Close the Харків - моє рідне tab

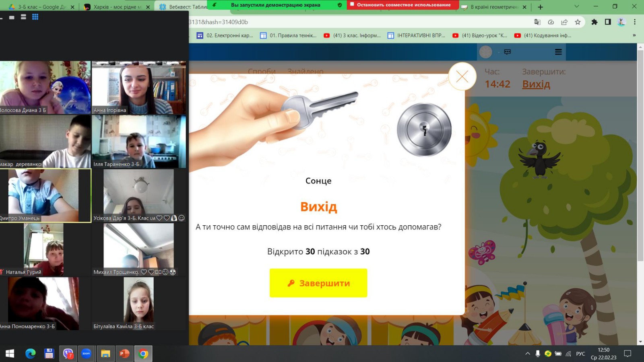pos(148,7)
